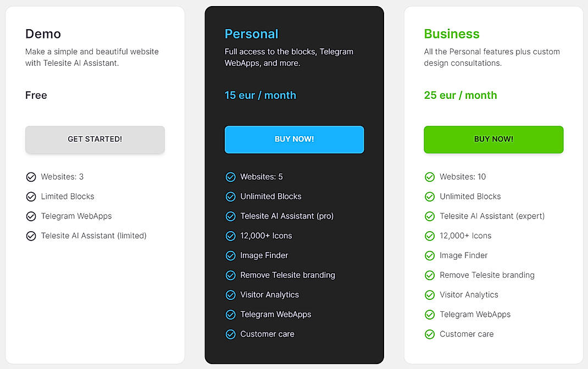Click the Free price label on Demo
The width and height of the screenshot is (588, 369).
36,95
